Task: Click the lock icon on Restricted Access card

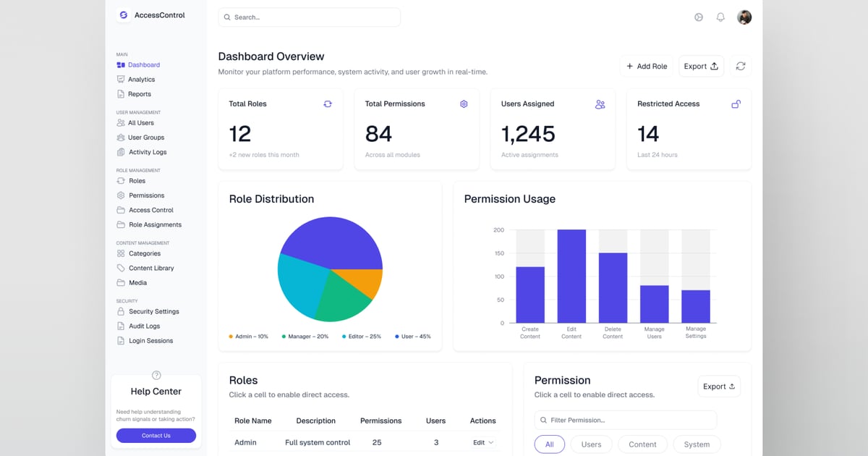Action: (x=736, y=104)
